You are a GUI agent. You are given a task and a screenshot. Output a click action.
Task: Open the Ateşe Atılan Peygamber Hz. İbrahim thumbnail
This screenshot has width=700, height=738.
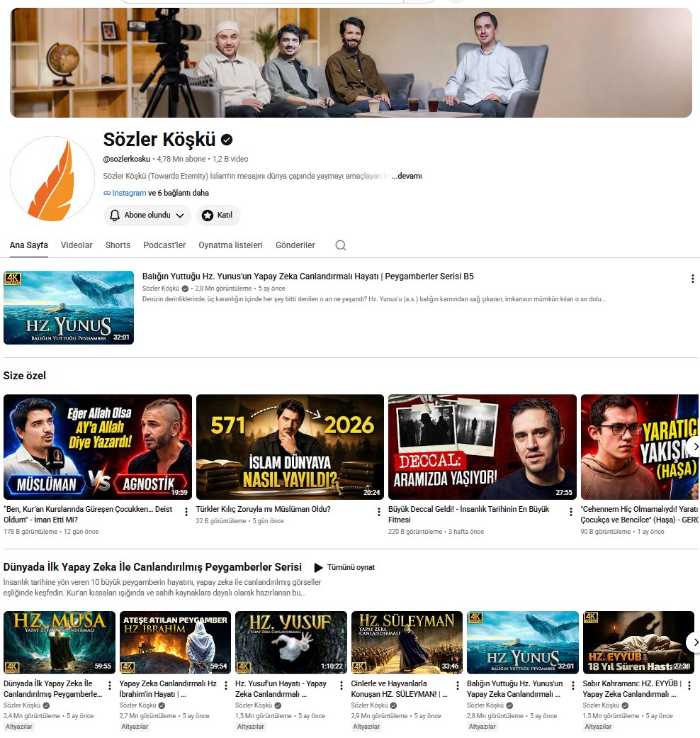pyautogui.click(x=175, y=642)
